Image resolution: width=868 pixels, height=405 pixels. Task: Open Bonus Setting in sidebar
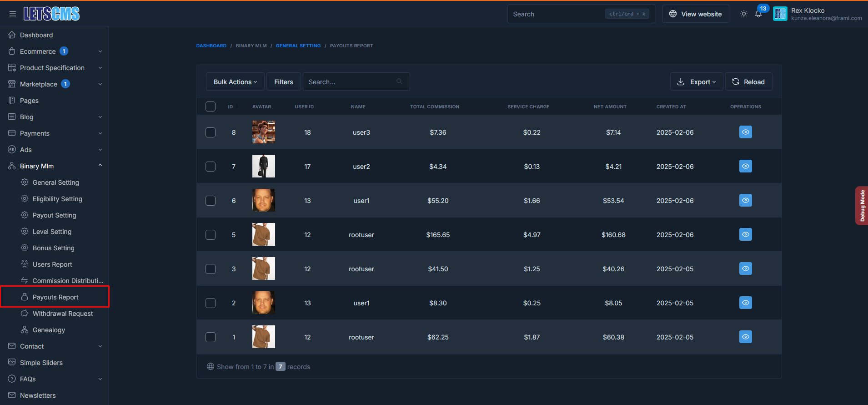pyautogui.click(x=55, y=248)
